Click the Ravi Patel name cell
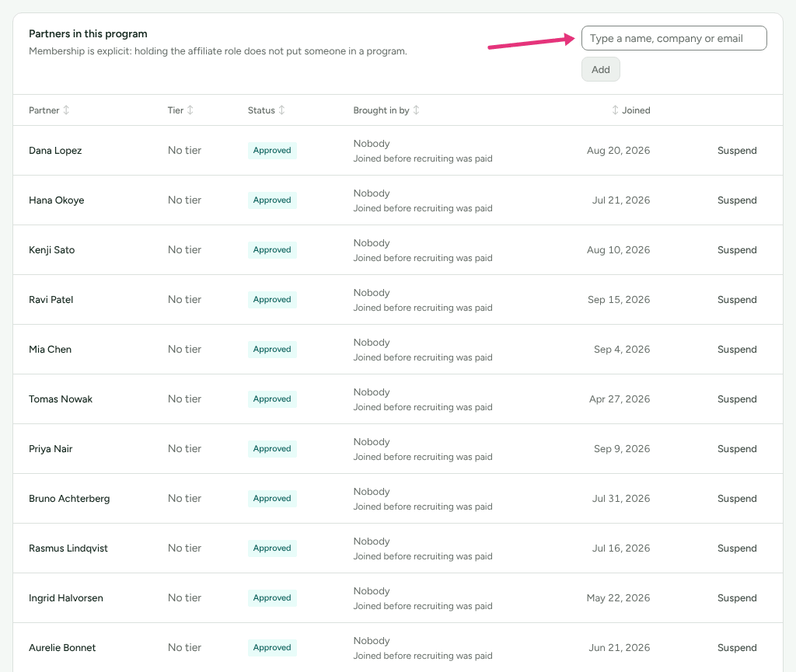This screenshot has width=796, height=672. pos(51,300)
